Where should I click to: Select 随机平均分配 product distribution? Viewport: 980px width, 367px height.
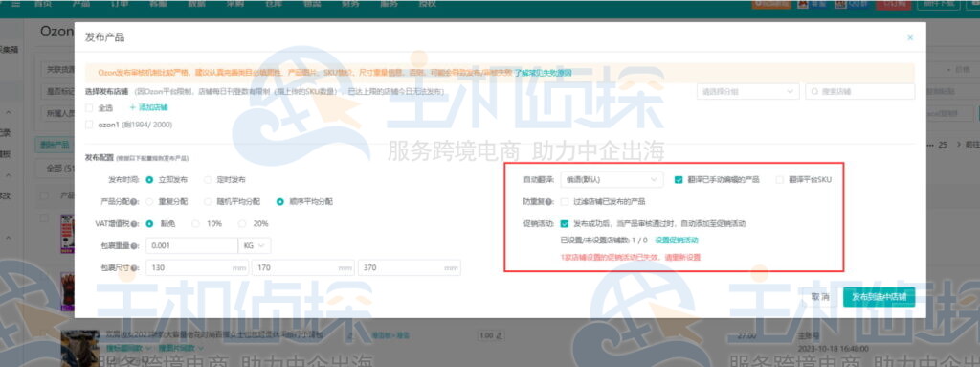point(208,201)
